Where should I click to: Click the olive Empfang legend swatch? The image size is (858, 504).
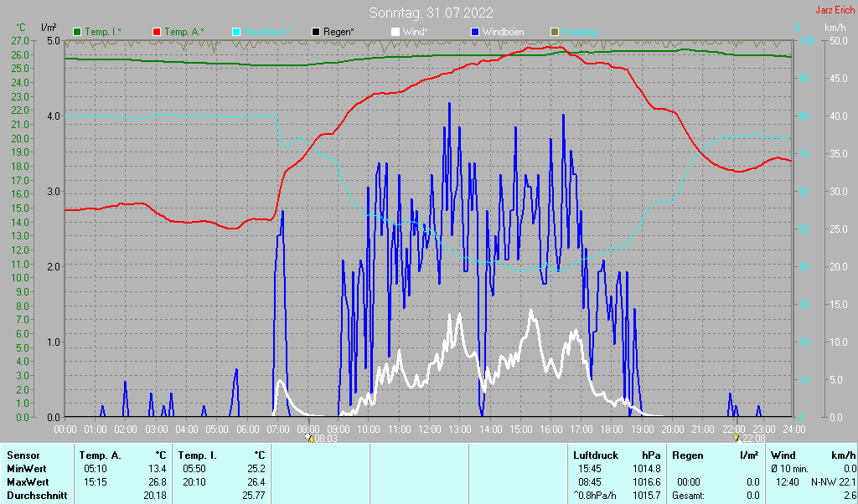pyautogui.click(x=555, y=33)
